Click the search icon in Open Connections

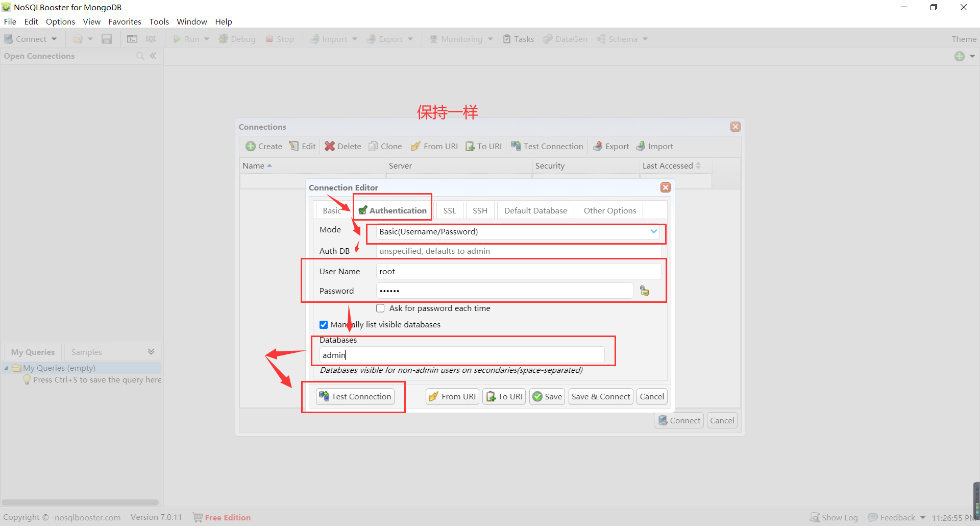pyautogui.click(x=140, y=56)
